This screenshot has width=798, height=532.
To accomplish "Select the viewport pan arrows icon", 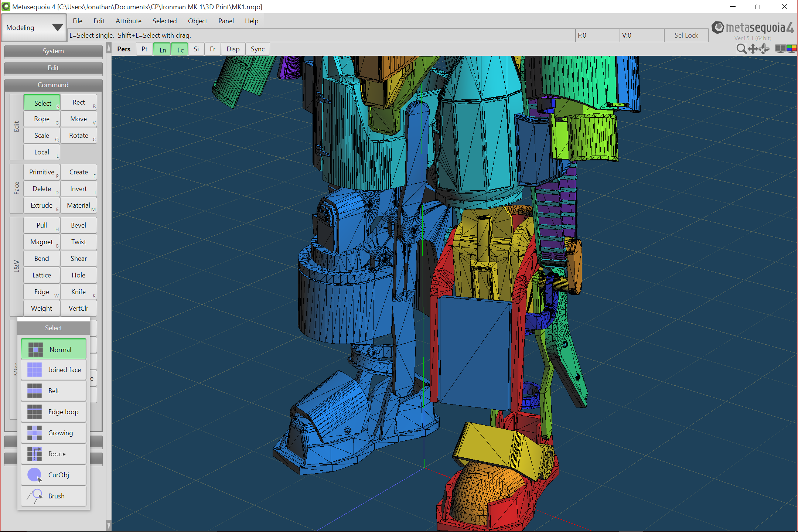I will tap(753, 49).
